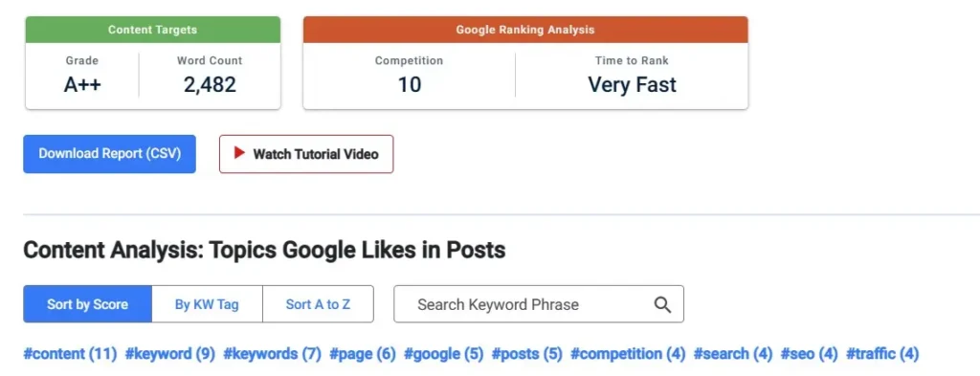Select the Sort by Score tab
Viewport: 980px width, 376px height.
coord(87,304)
